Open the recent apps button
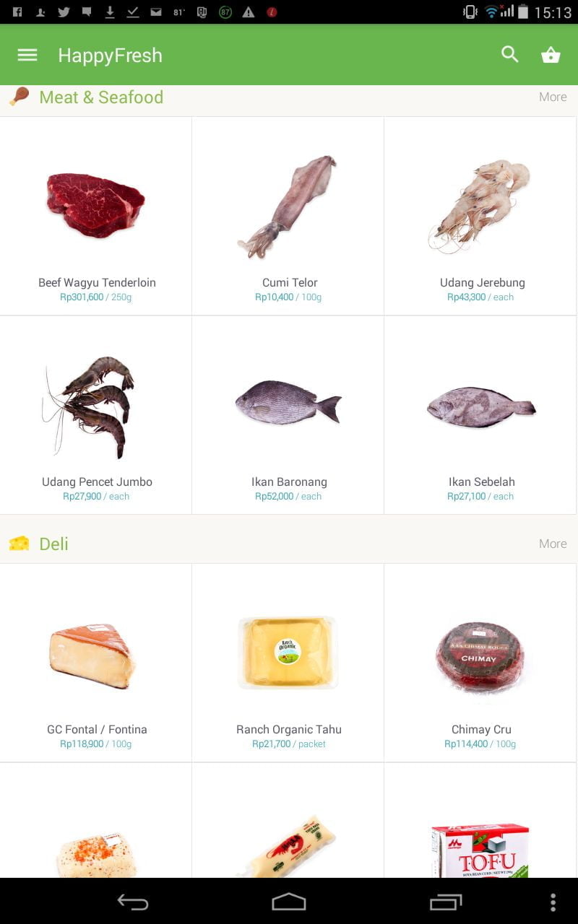The width and height of the screenshot is (578, 924). pyautogui.click(x=445, y=902)
